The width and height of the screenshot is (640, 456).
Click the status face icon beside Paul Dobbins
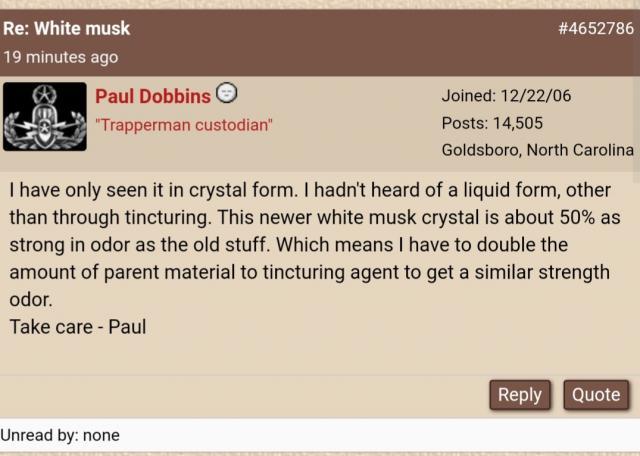227,95
